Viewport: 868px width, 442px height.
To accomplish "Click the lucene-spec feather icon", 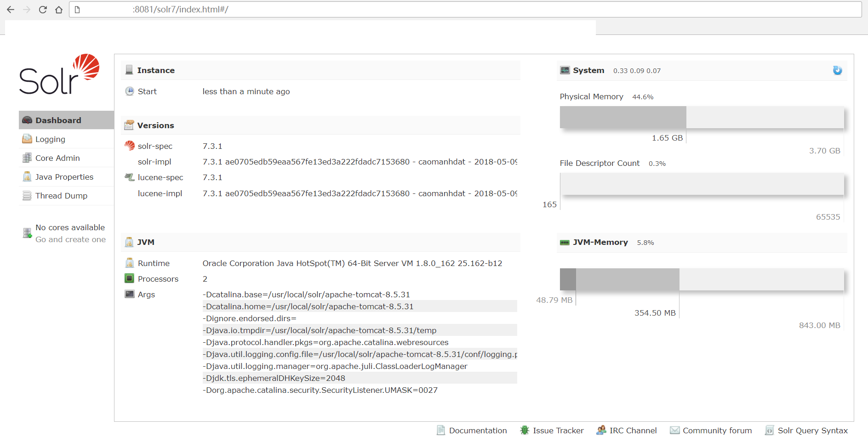I will pos(130,177).
